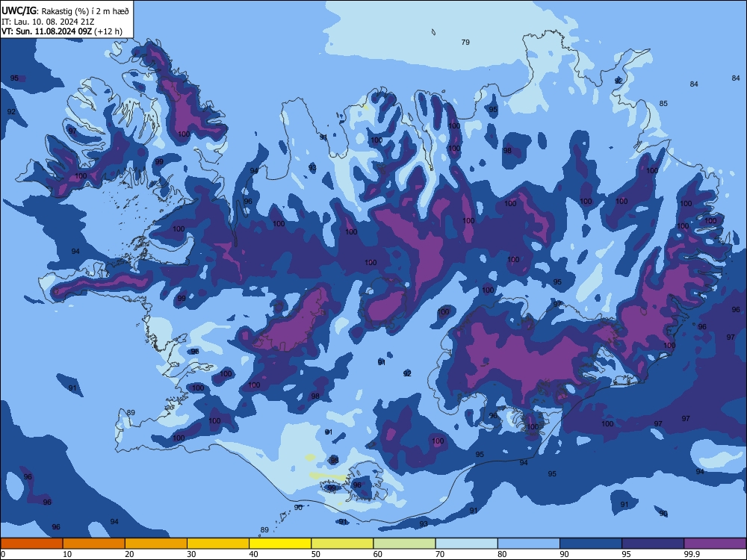Click the 'IT: Lau. 10. 08. 2024 21Z' line
This screenshot has height=560, width=747.
pyautogui.click(x=48, y=22)
